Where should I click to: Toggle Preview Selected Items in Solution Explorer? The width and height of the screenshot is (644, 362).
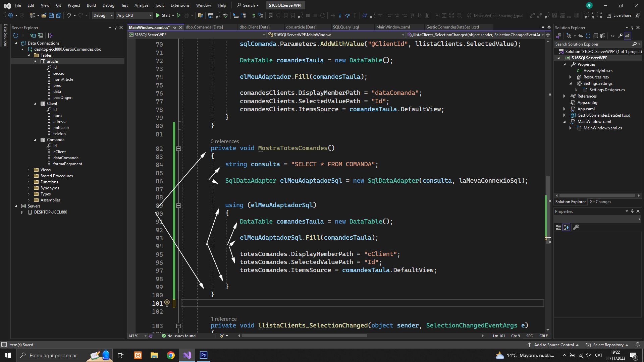(628, 36)
